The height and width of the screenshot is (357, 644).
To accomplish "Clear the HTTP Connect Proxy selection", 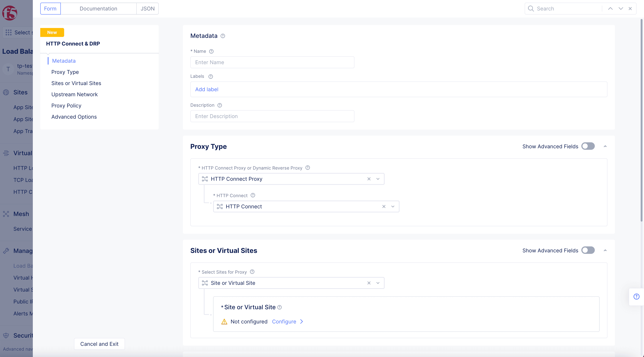I will coord(369,179).
